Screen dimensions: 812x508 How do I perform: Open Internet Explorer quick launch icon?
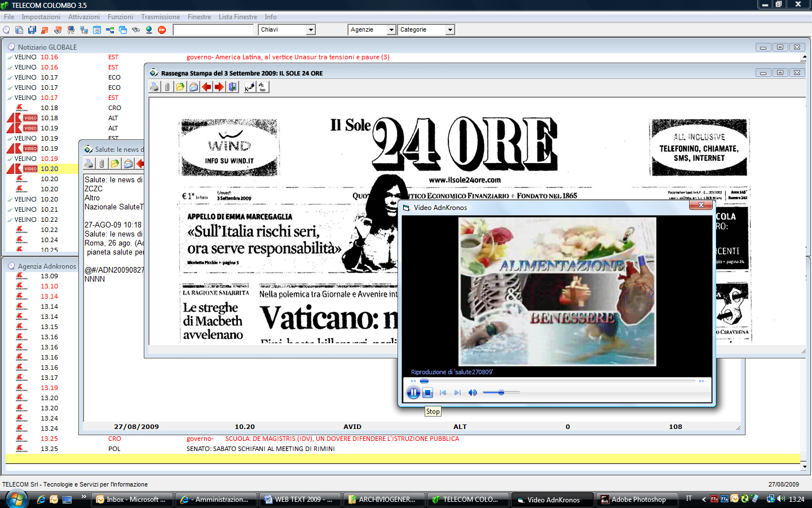41,500
